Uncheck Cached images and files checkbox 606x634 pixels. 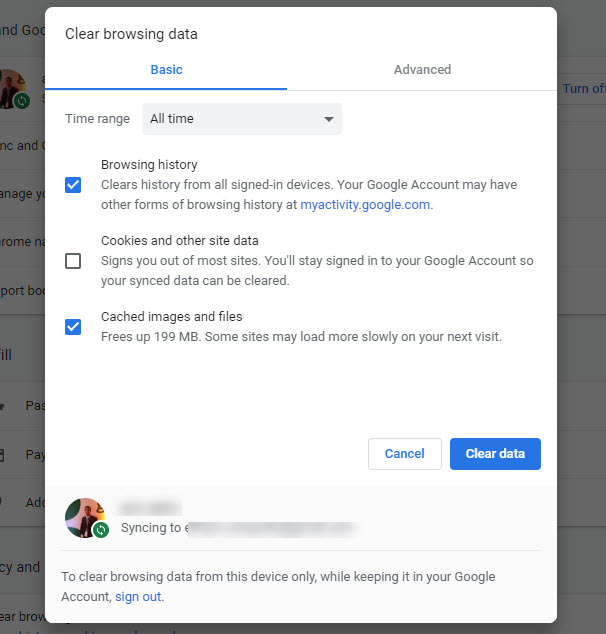pos(73,327)
